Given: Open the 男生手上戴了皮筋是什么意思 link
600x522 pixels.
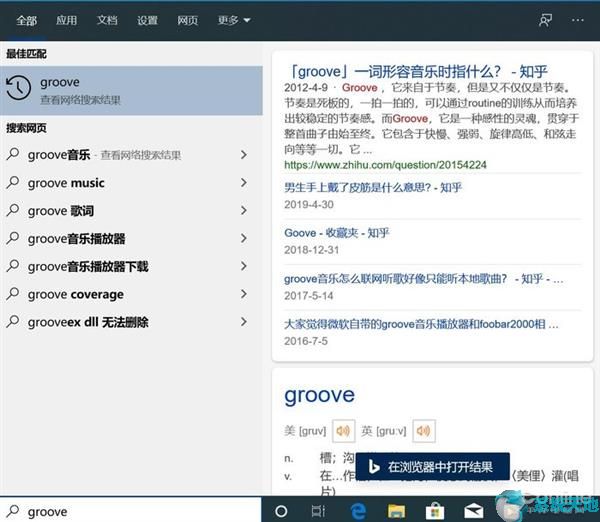Looking at the screenshot, I should (x=373, y=188).
